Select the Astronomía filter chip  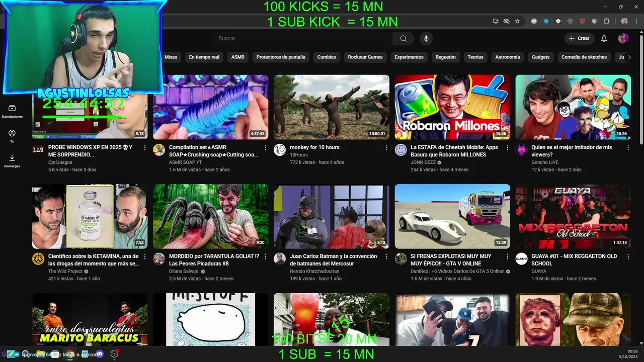pos(508,57)
